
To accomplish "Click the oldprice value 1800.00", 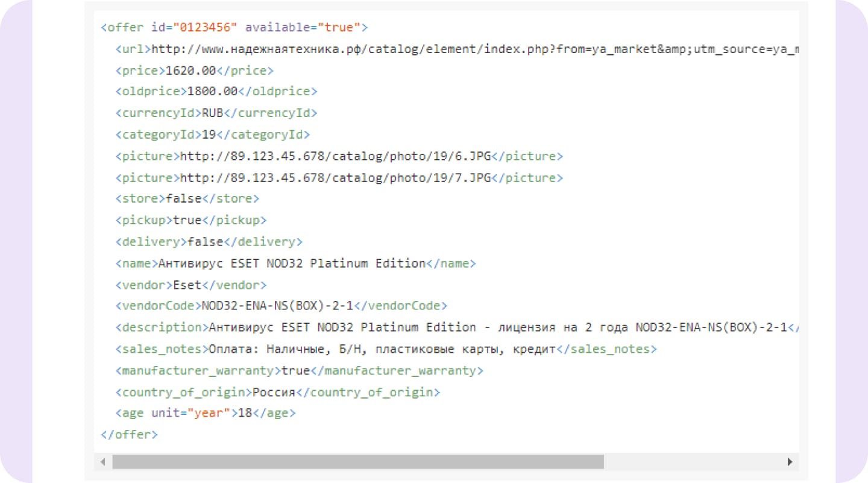I will click(x=212, y=92).
